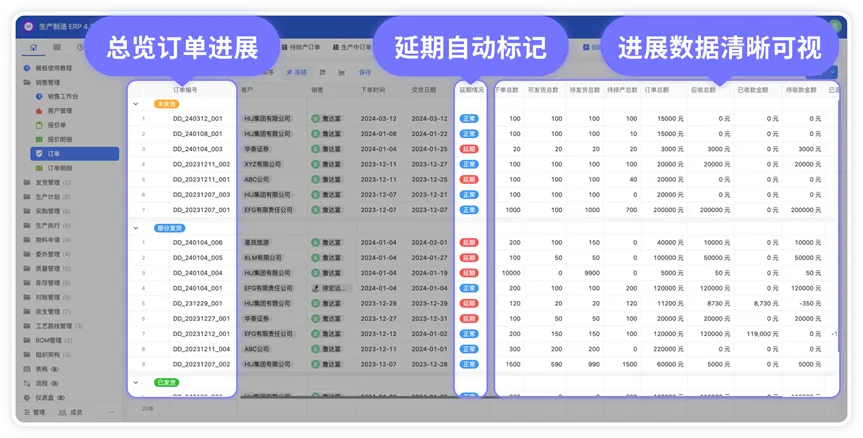Collapse the 部分发货 group
Screen dimensions: 863x438
pyautogui.click(x=135, y=228)
